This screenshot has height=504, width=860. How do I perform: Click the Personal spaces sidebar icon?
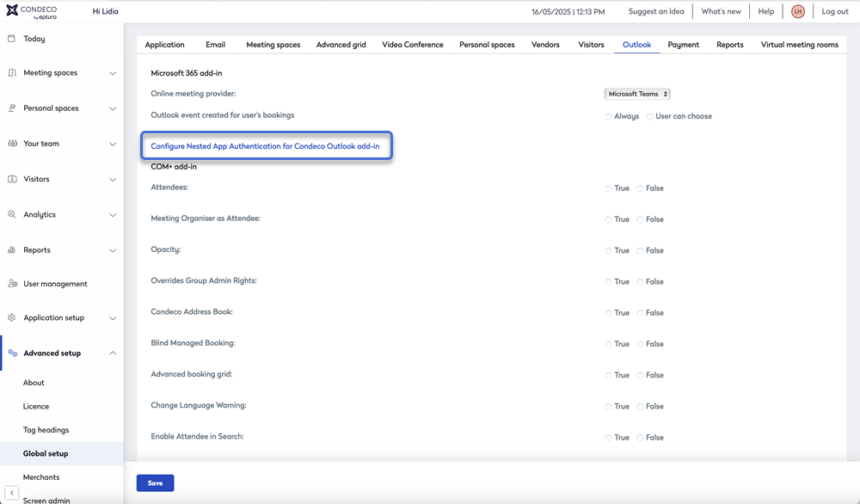(12, 108)
